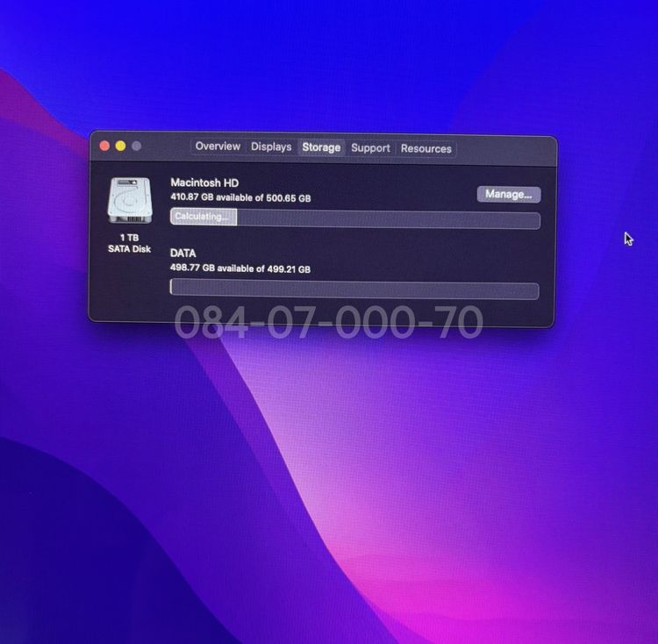Click the Manage... button

509,194
